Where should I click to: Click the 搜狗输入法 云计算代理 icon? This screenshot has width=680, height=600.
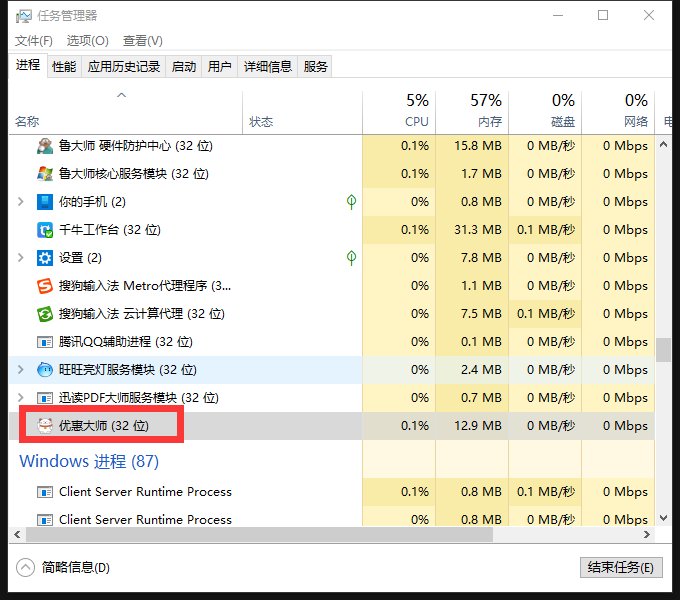pos(45,314)
